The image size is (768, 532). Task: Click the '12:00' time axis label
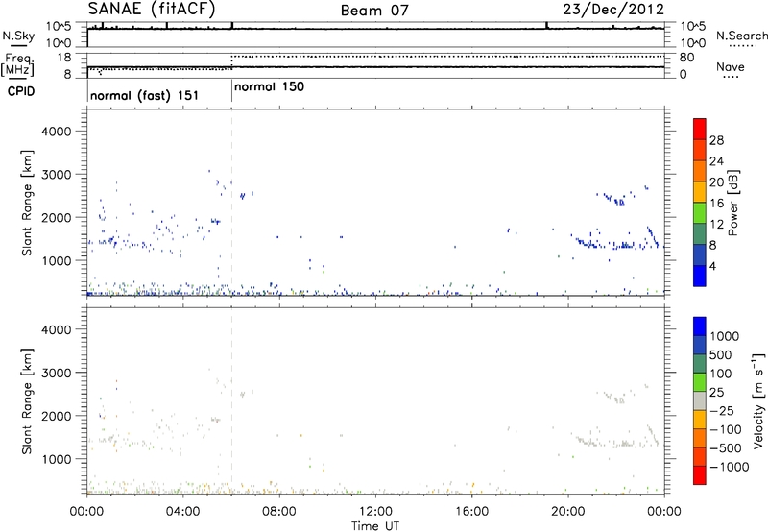coord(375,512)
